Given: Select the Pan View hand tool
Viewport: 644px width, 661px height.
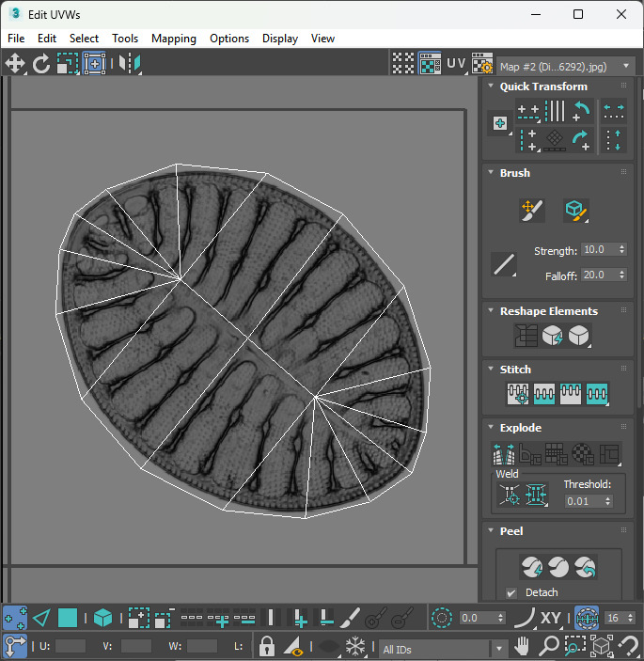Looking at the screenshot, I should click(x=522, y=646).
